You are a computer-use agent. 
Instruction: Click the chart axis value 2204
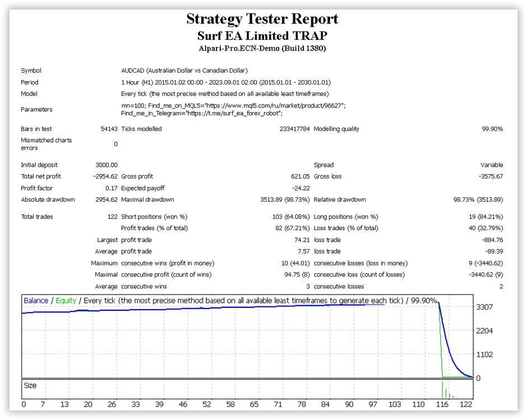(484, 331)
